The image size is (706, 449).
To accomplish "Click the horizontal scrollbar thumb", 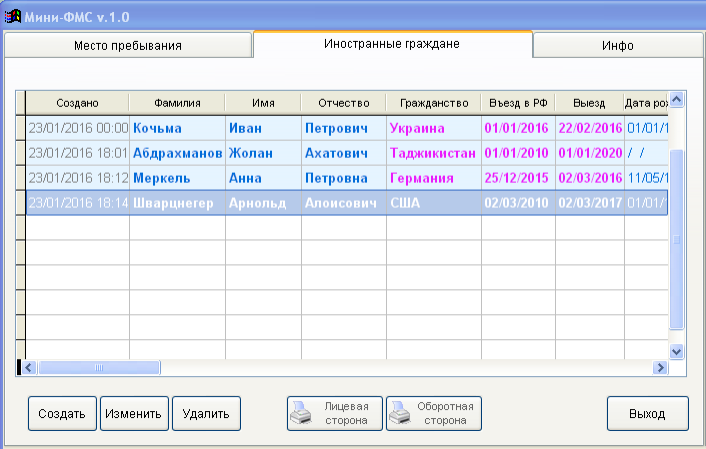I will coord(99,367).
